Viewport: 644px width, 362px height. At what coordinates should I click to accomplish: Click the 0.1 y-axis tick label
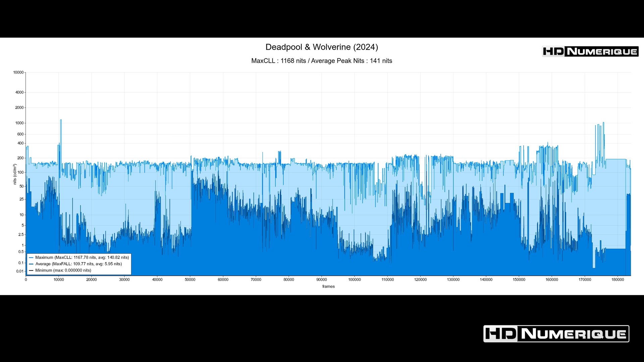coord(21,263)
